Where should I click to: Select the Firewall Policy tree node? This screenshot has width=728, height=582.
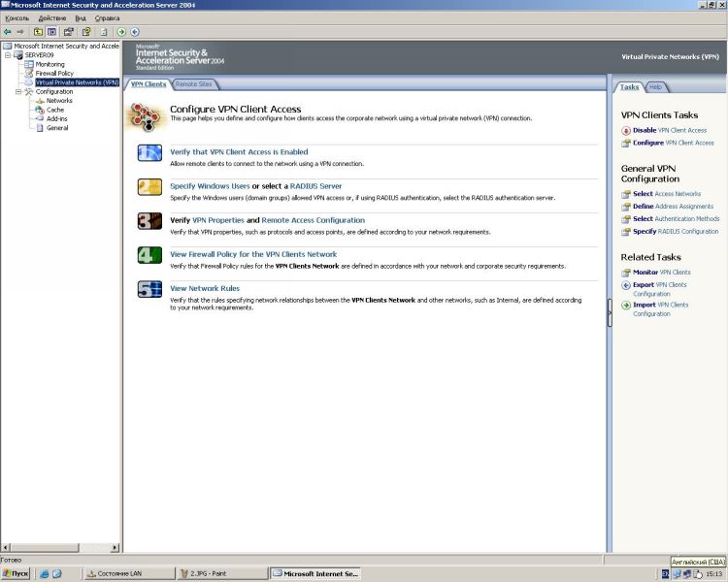(x=54, y=74)
